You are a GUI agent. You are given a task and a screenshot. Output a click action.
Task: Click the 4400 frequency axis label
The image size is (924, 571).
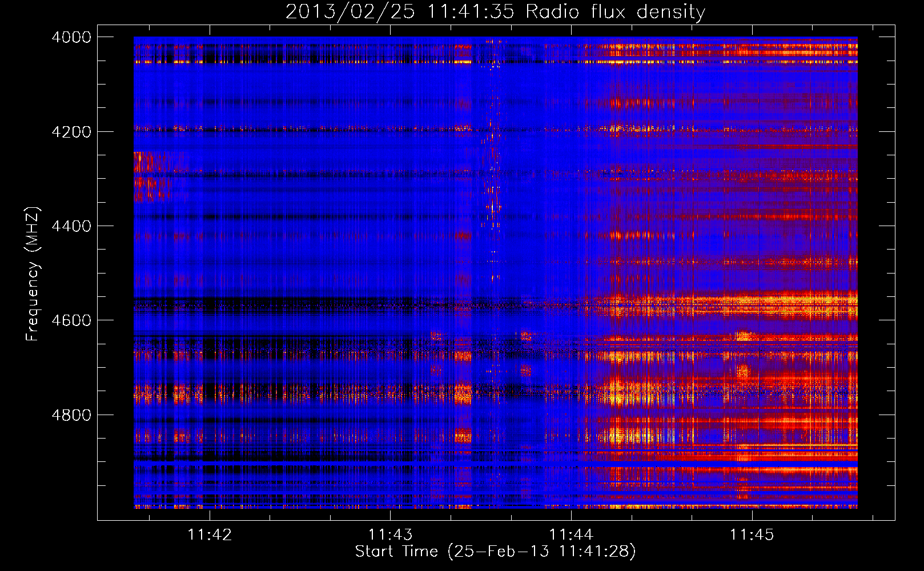pyautogui.click(x=71, y=226)
